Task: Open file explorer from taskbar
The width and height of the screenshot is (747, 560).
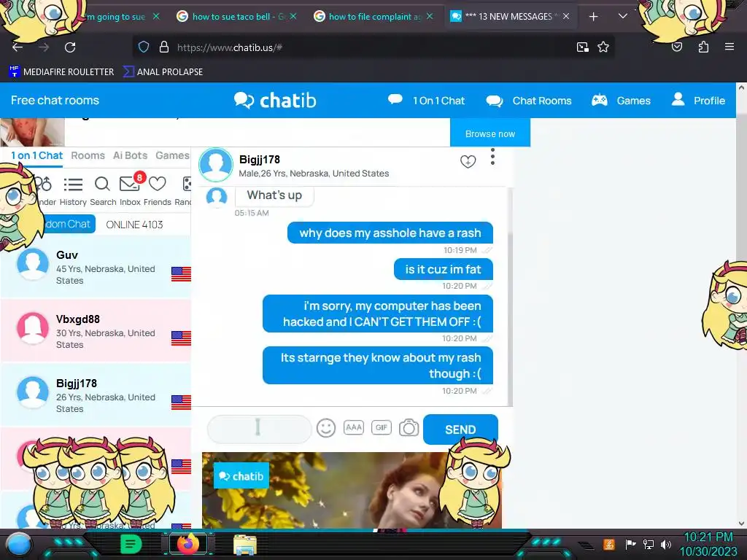Action: coord(245,544)
